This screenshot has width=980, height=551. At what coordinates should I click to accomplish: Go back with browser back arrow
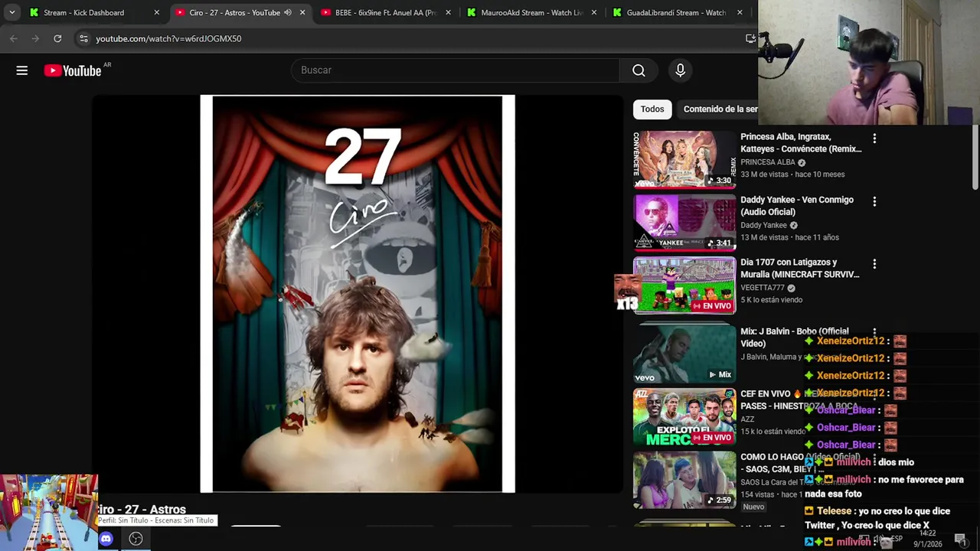[x=14, y=38]
